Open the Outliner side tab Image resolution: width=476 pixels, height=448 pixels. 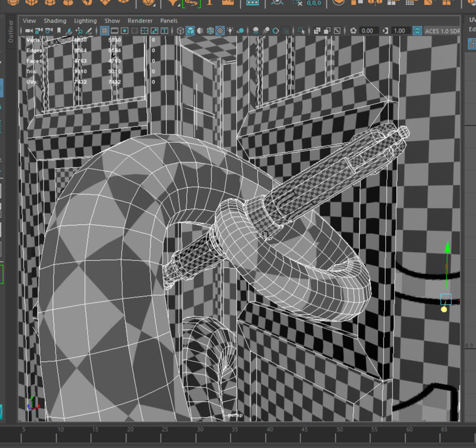[x=10, y=32]
